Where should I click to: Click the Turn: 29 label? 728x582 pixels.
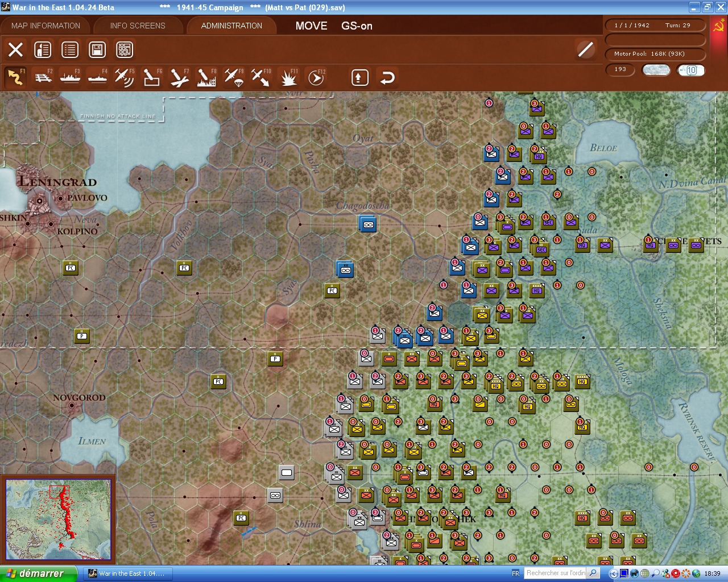(678, 25)
